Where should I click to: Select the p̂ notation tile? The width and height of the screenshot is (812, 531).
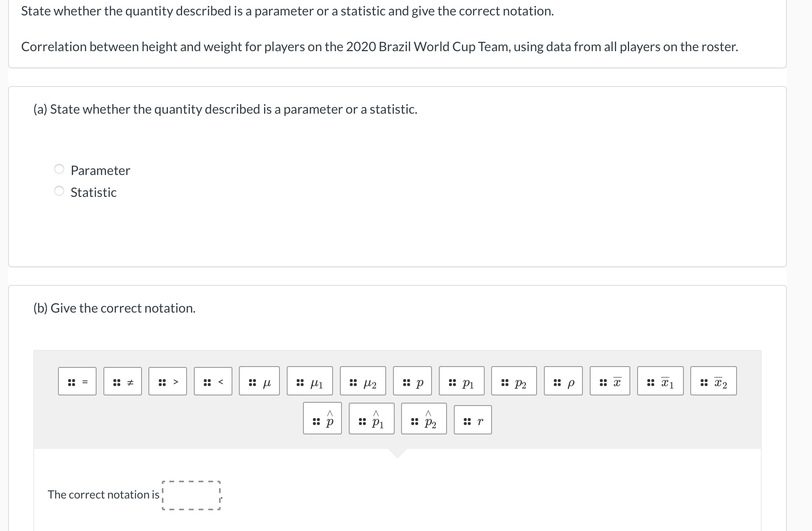(322, 420)
